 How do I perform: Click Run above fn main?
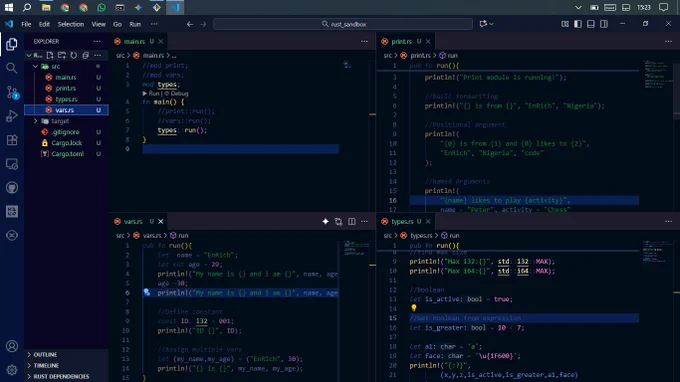154,93
